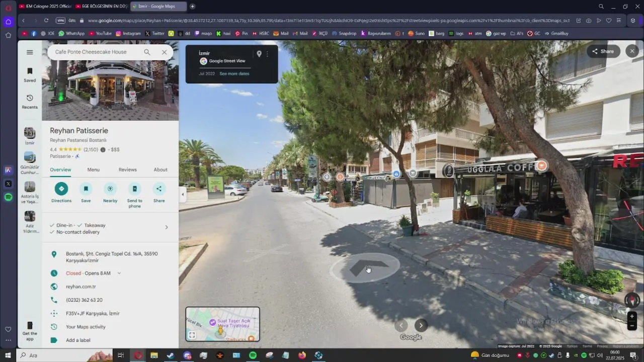The image size is (644, 362).
Task: Expand opening hours next to Opens 8 AM
Action: click(x=119, y=274)
